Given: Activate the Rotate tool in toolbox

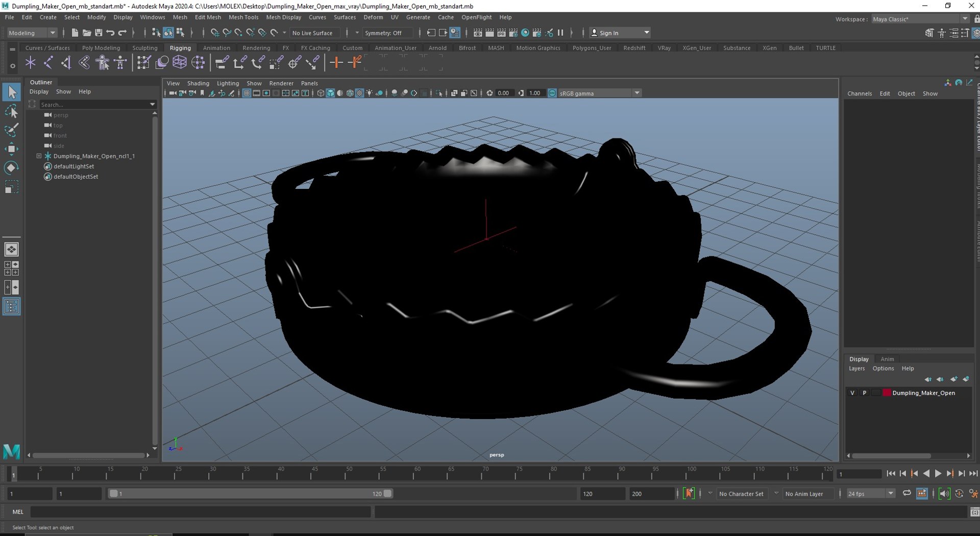Looking at the screenshot, I should click(x=12, y=168).
